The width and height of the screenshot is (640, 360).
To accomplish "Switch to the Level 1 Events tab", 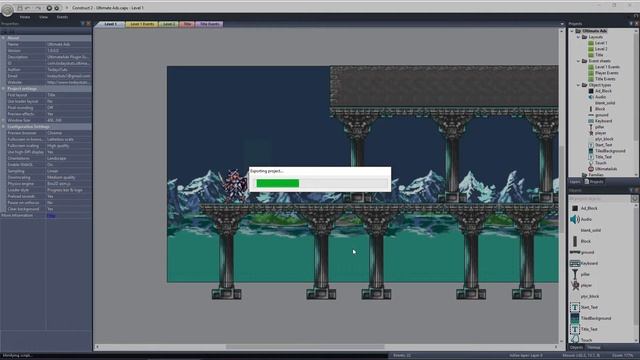I will click(142, 24).
